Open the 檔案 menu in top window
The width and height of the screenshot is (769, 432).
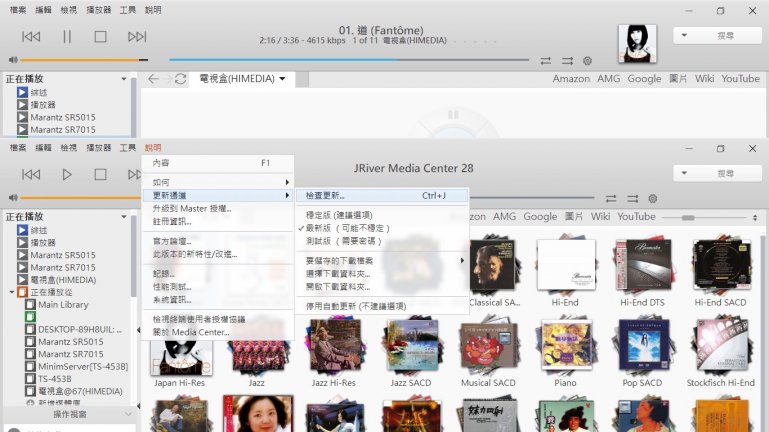click(x=18, y=10)
